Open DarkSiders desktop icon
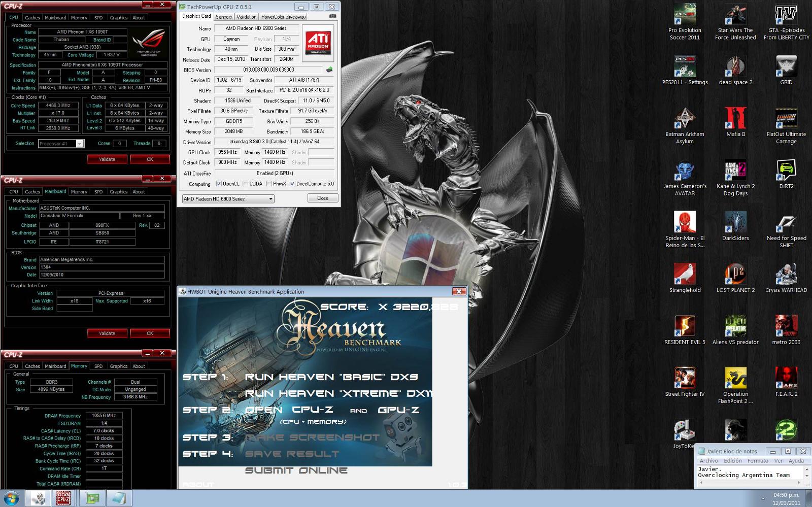The width and height of the screenshot is (812, 507). [x=735, y=226]
